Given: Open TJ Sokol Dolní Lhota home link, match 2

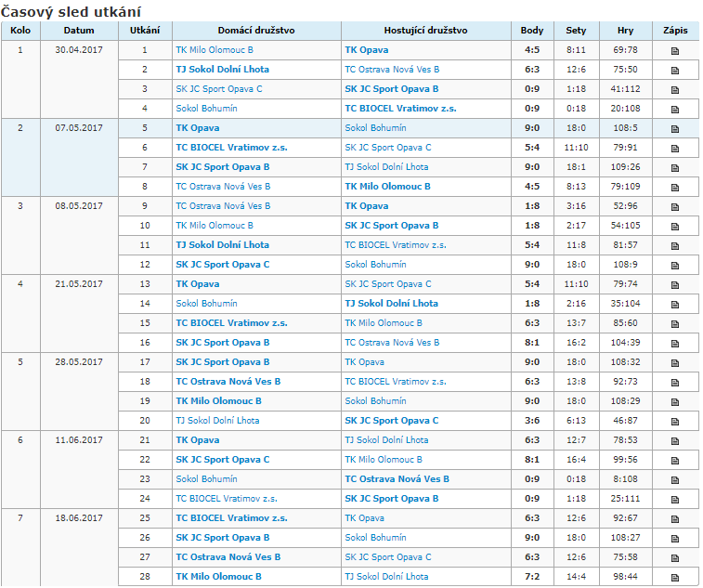Looking at the screenshot, I should coord(222,69).
